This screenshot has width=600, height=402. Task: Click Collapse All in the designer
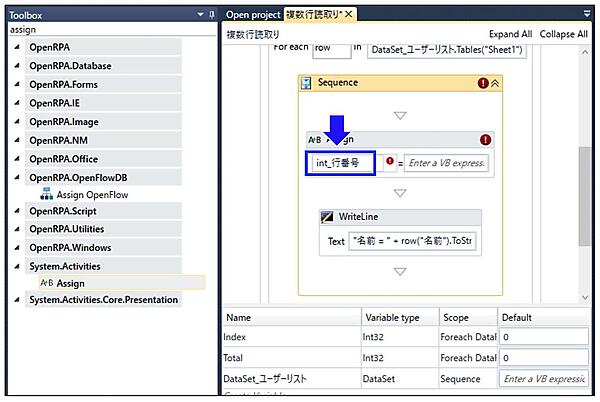coord(563,33)
